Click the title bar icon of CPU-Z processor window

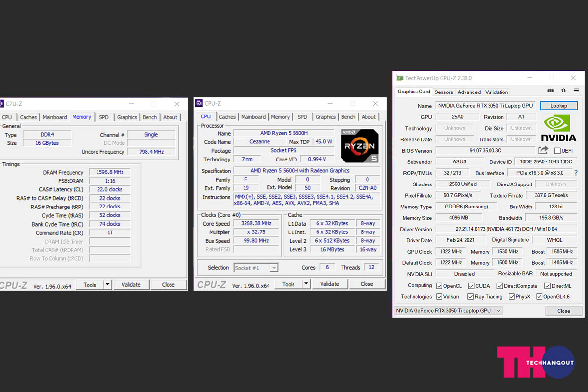(198, 103)
